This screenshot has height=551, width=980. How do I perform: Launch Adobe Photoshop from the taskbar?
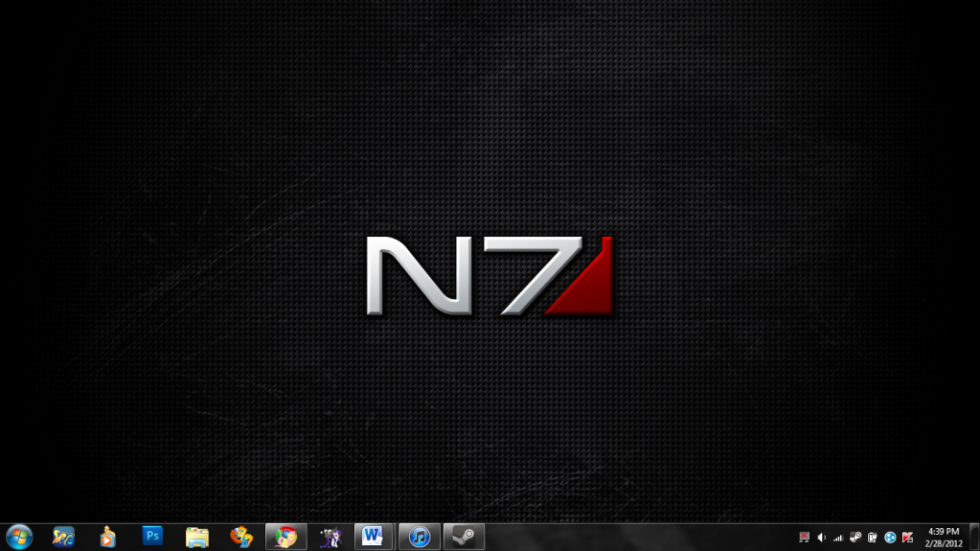[x=152, y=537]
